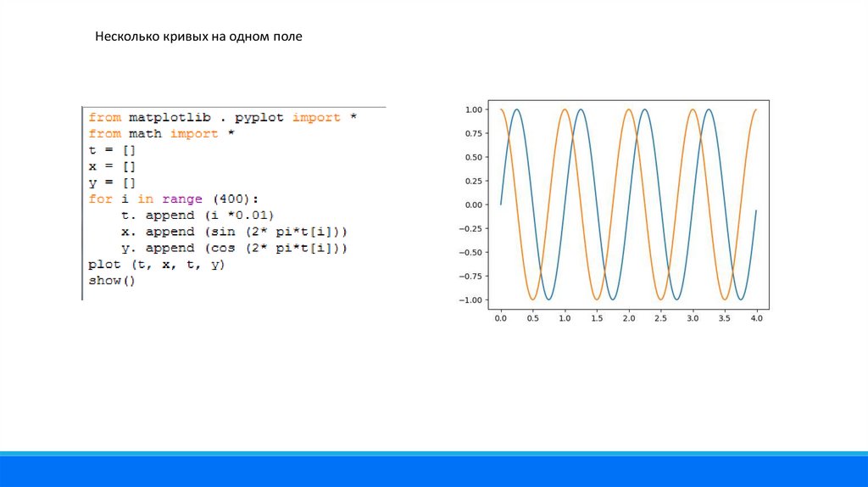Click the "y = []" code line
This screenshot has width=868, height=487.
coord(111,182)
